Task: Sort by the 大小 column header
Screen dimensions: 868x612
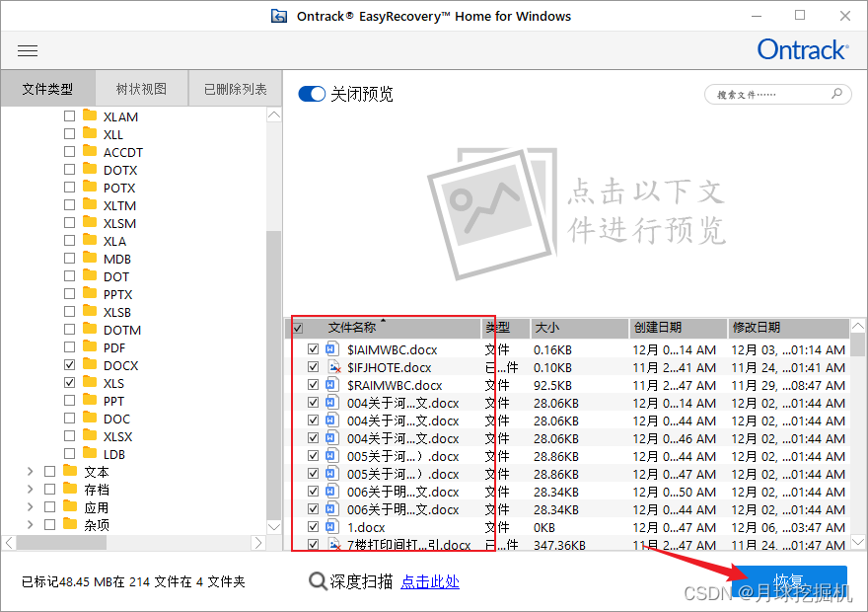Action: [580, 328]
